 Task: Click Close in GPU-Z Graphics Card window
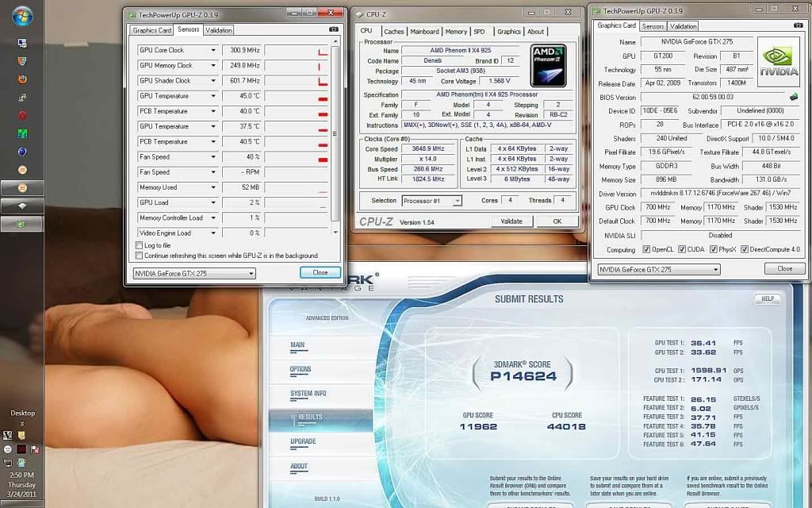[784, 268]
